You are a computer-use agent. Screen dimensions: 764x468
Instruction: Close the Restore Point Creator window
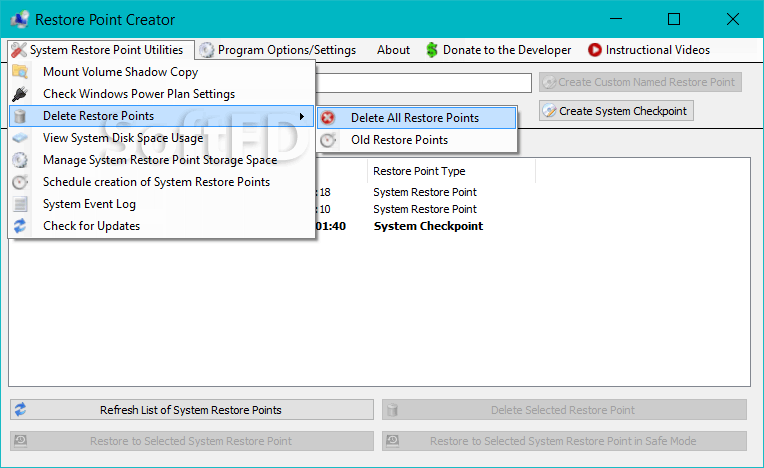[x=732, y=19]
